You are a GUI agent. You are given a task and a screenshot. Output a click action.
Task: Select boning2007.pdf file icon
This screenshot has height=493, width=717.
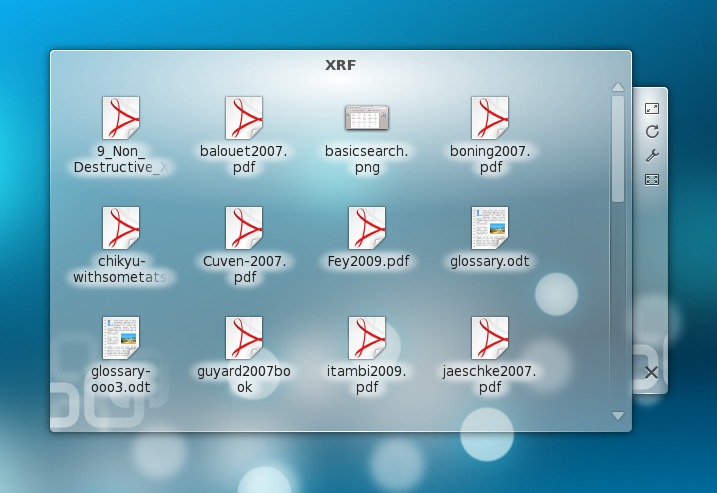click(x=490, y=118)
